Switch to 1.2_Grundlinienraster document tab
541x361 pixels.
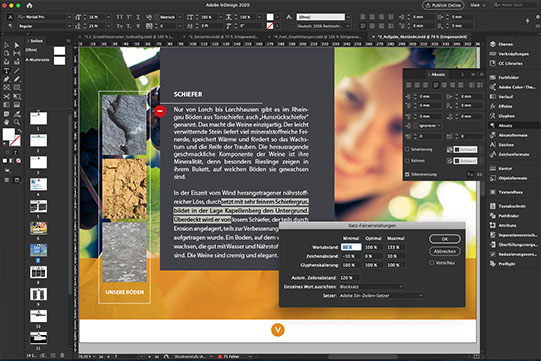click(x=129, y=37)
